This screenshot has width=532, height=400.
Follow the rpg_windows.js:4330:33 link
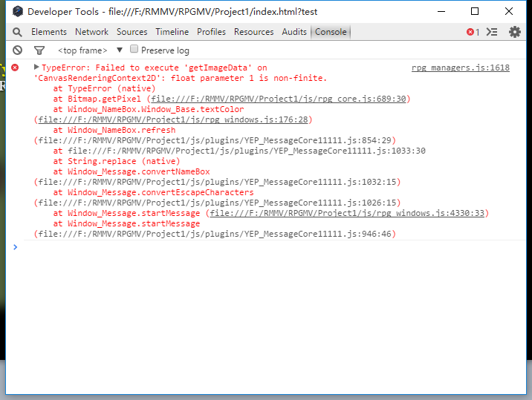click(x=347, y=213)
